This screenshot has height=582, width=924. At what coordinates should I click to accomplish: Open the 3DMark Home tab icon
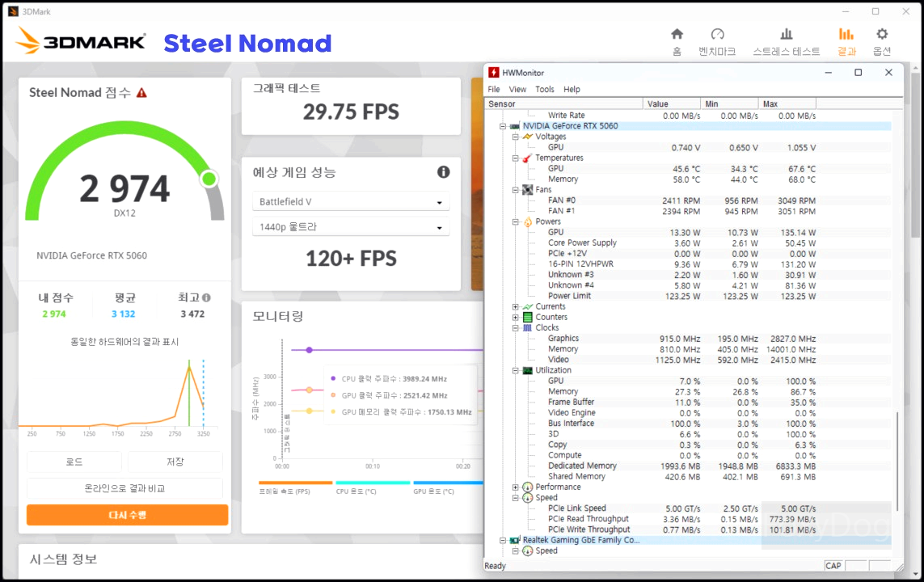(x=677, y=34)
